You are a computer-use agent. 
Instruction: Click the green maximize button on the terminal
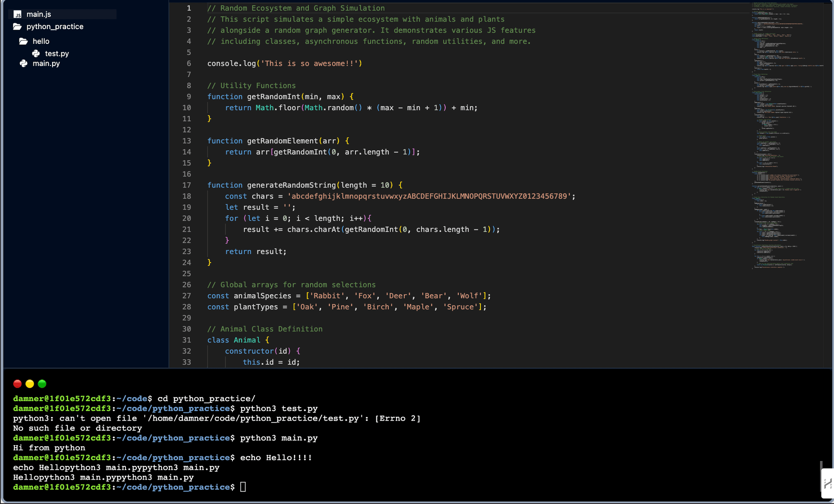click(42, 384)
